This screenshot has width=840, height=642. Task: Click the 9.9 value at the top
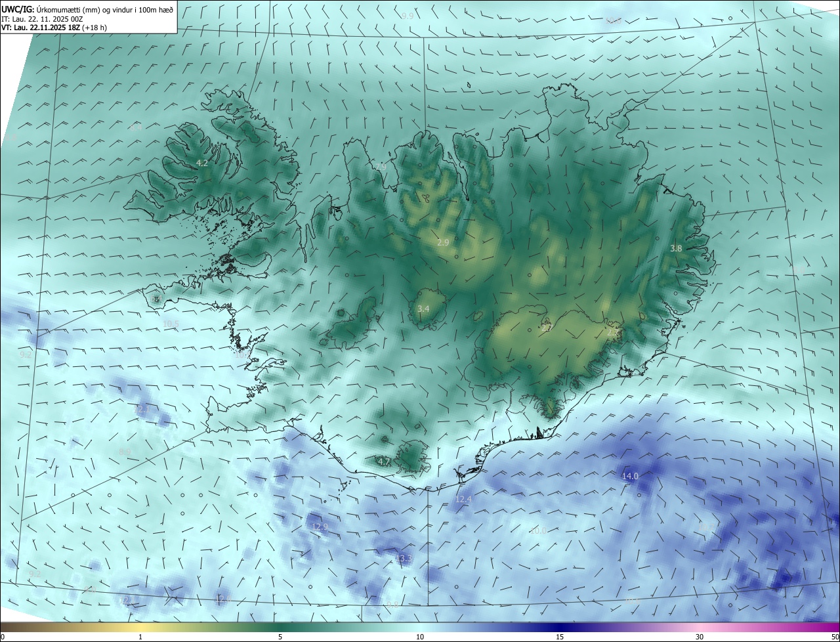408,16
